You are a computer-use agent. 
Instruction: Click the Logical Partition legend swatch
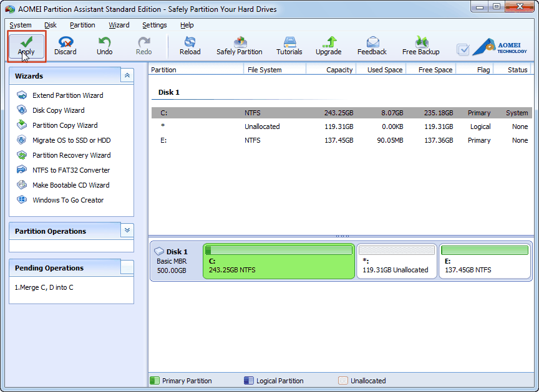coord(248,381)
